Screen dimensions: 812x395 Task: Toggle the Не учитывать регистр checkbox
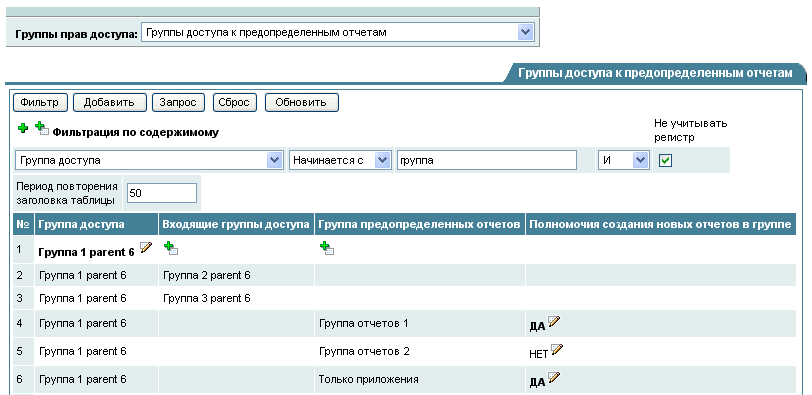665,160
